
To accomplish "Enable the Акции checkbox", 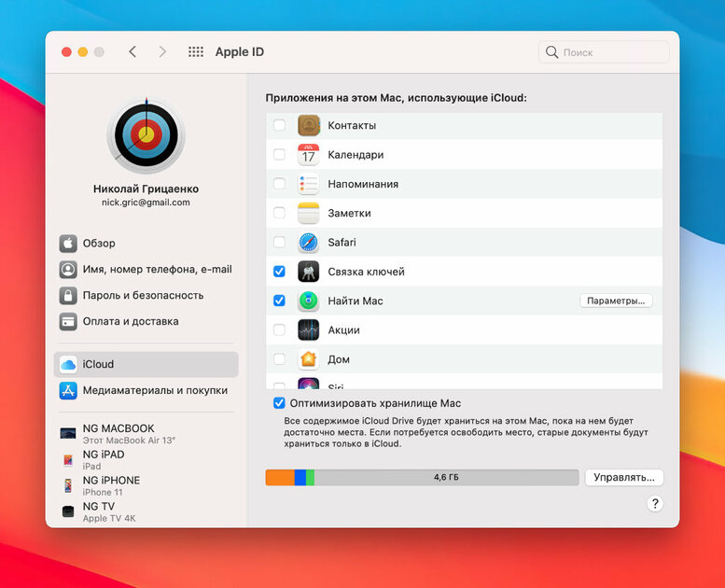I will (279, 329).
